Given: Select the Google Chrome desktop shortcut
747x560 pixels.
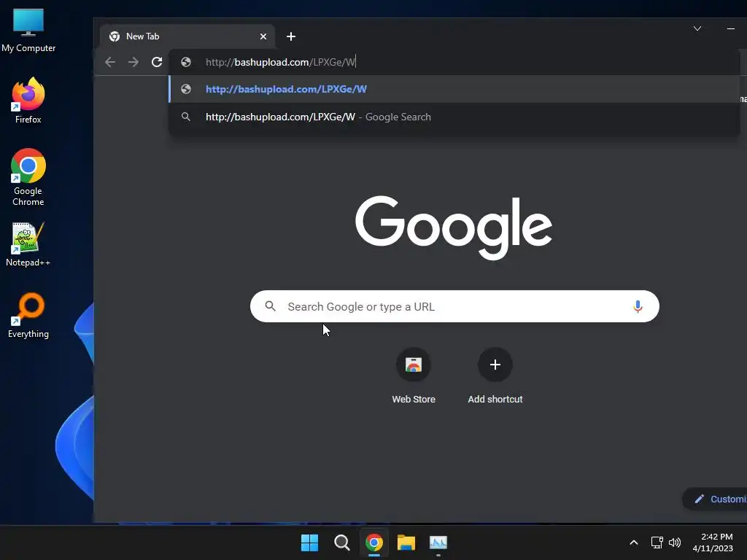Looking at the screenshot, I should tap(28, 177).
